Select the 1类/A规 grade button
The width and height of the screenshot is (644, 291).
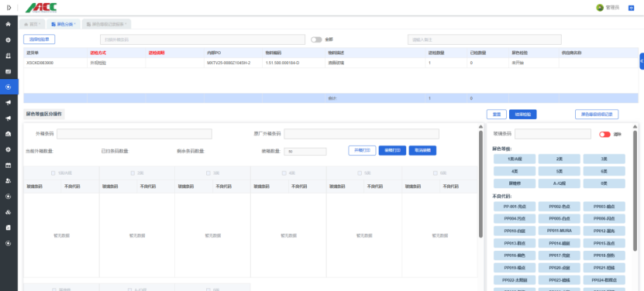(x=515, y=159)
